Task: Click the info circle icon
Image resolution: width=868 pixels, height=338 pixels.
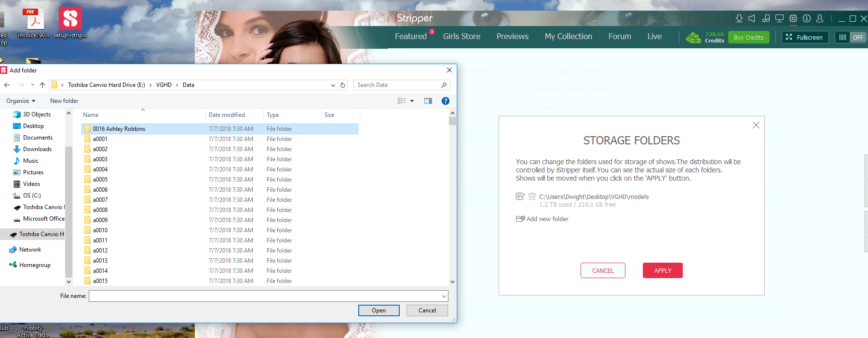Action: coord(807,19)
